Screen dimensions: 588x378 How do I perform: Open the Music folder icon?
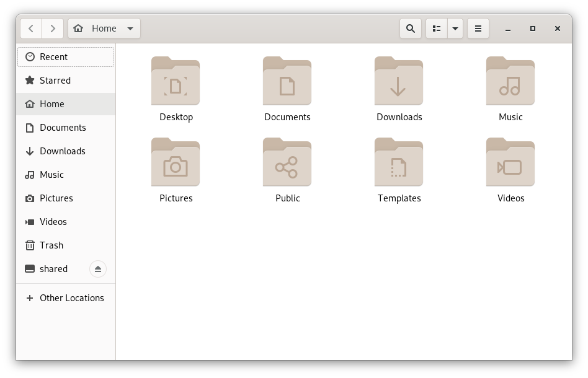[x=510, y=81]
